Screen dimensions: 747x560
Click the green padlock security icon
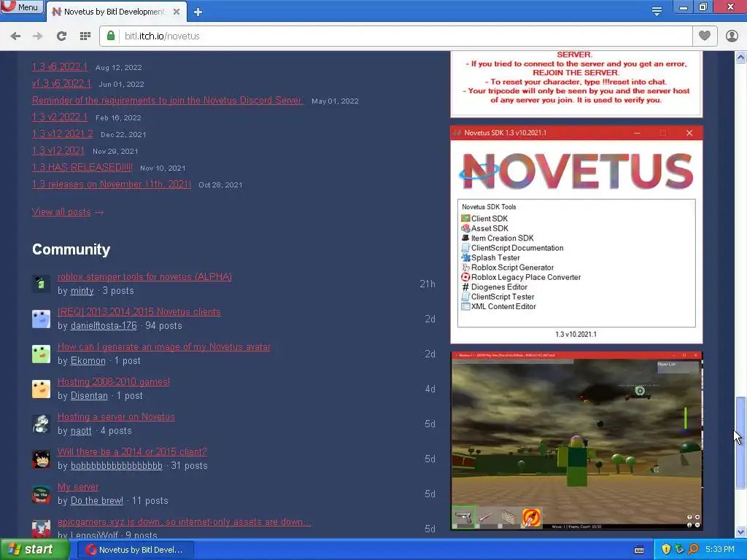111,36
